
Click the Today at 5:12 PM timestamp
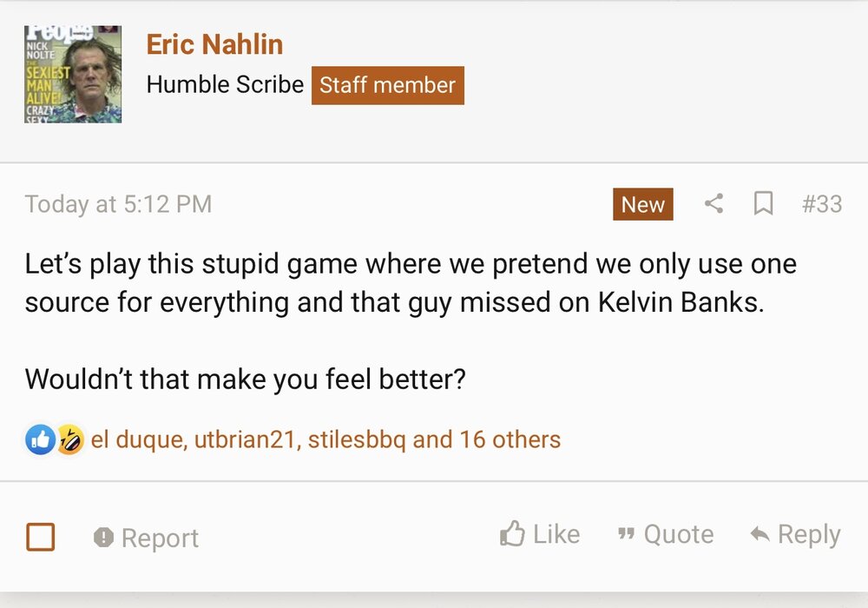118,204
